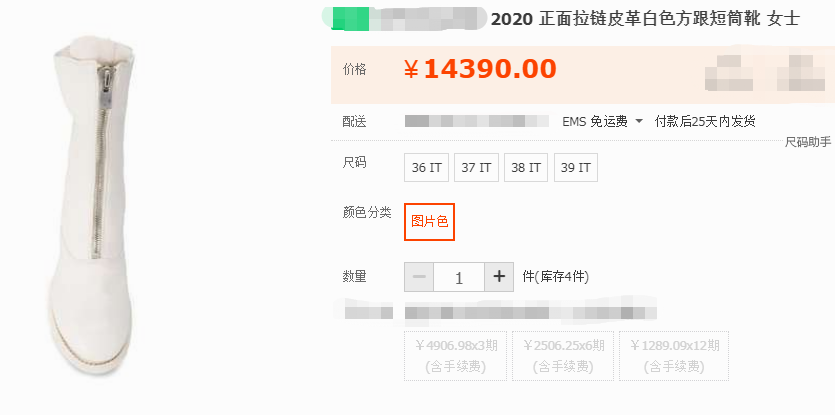Decrease quantity with the minus button
This screenshot has height=415, width=835.
(x=419, y=277)
